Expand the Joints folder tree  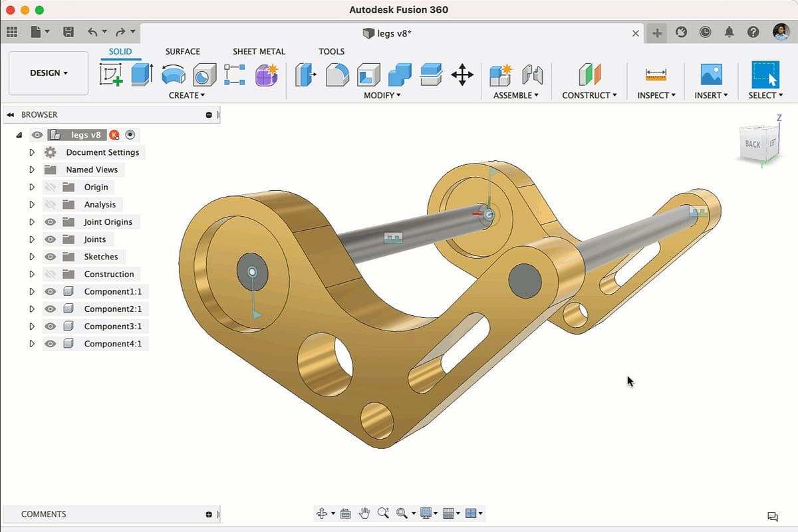point(31,239)
